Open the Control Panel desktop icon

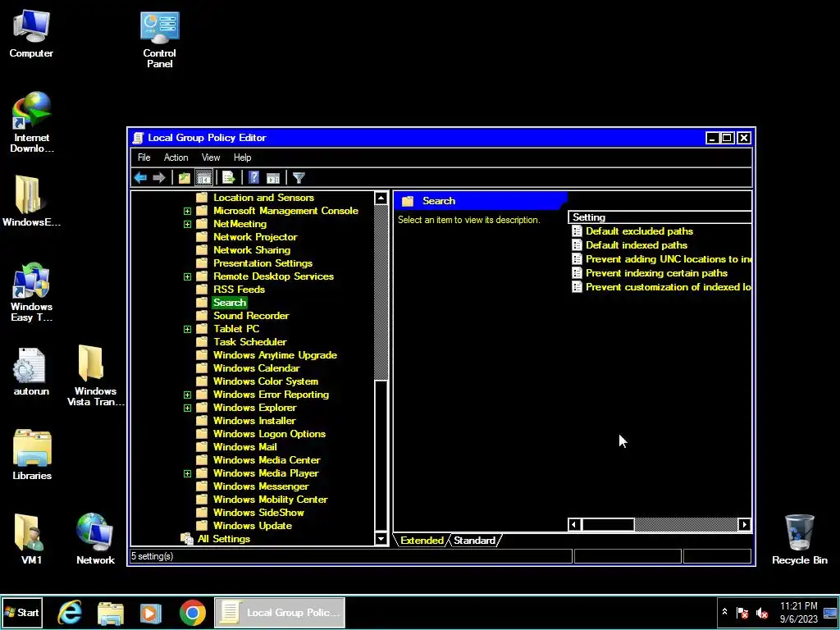coord(160,39)
